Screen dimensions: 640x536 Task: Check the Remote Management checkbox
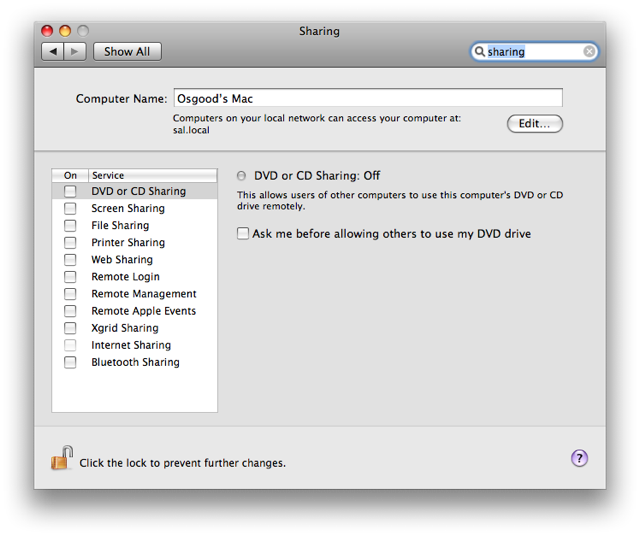point(70,294)
